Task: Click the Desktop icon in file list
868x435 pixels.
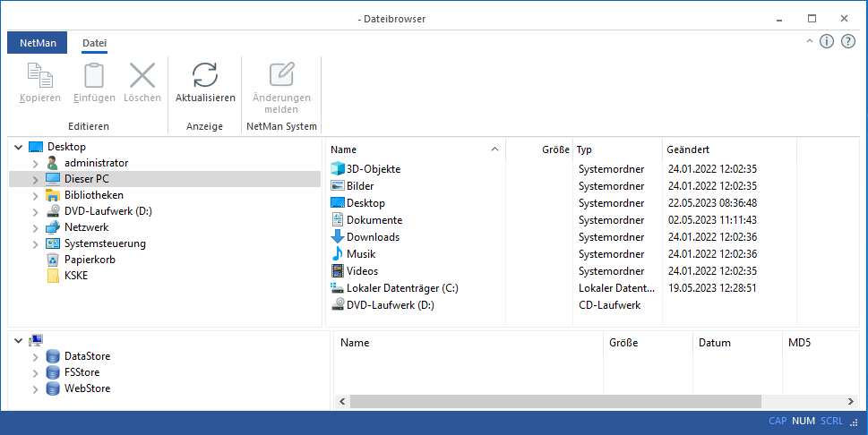Action: (337, 203)
